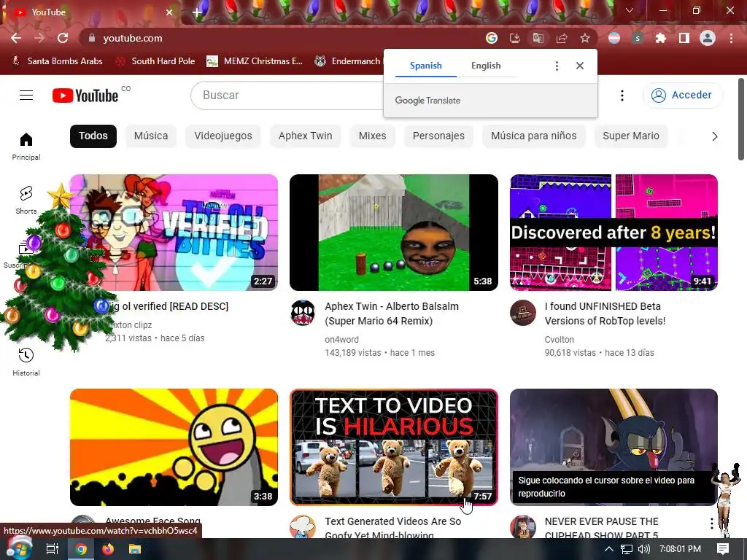This screenshot has width=747, height=560.
Task: Go to Principal home sidebar icon
Action: coord(26,146)
